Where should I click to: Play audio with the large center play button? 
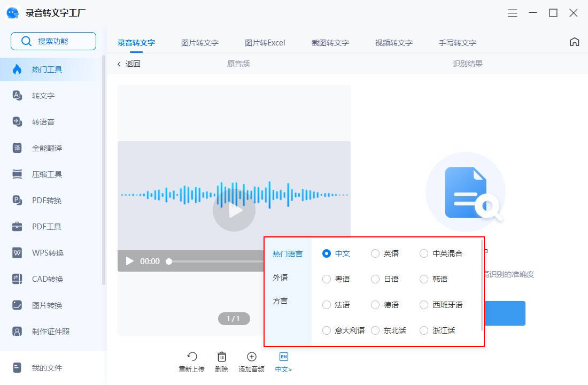point(234,210)
